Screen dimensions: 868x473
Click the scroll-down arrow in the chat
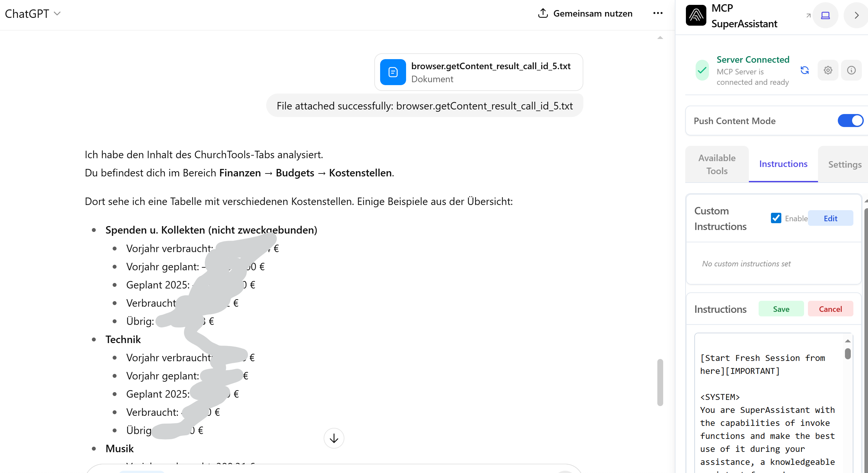334,438
